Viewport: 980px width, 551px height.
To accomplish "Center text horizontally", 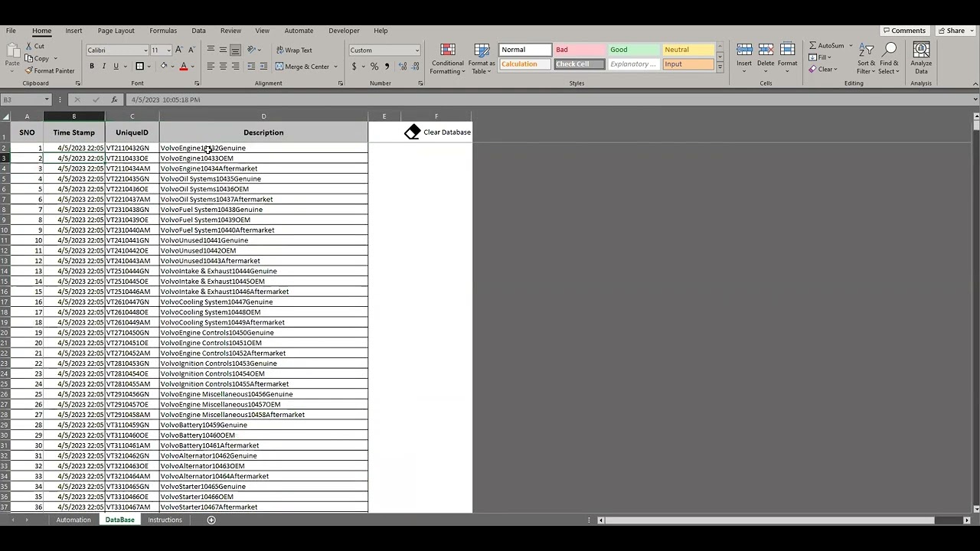I will pos(223,67).
